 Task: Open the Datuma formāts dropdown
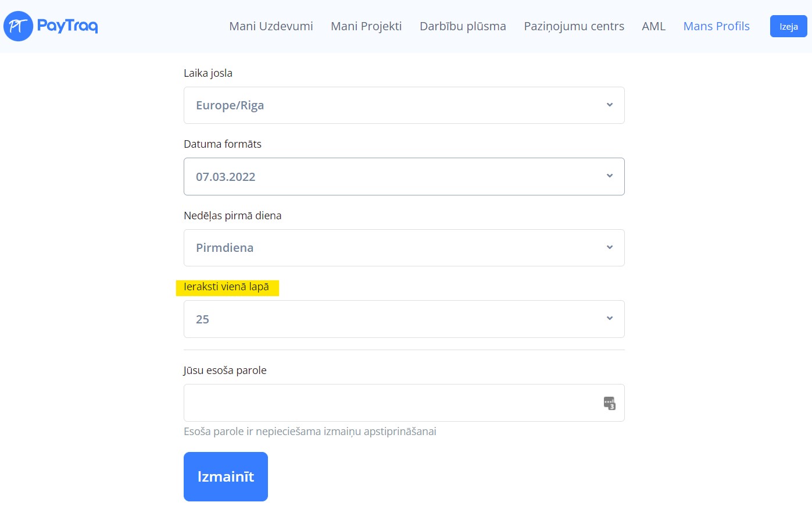(403, 177)
